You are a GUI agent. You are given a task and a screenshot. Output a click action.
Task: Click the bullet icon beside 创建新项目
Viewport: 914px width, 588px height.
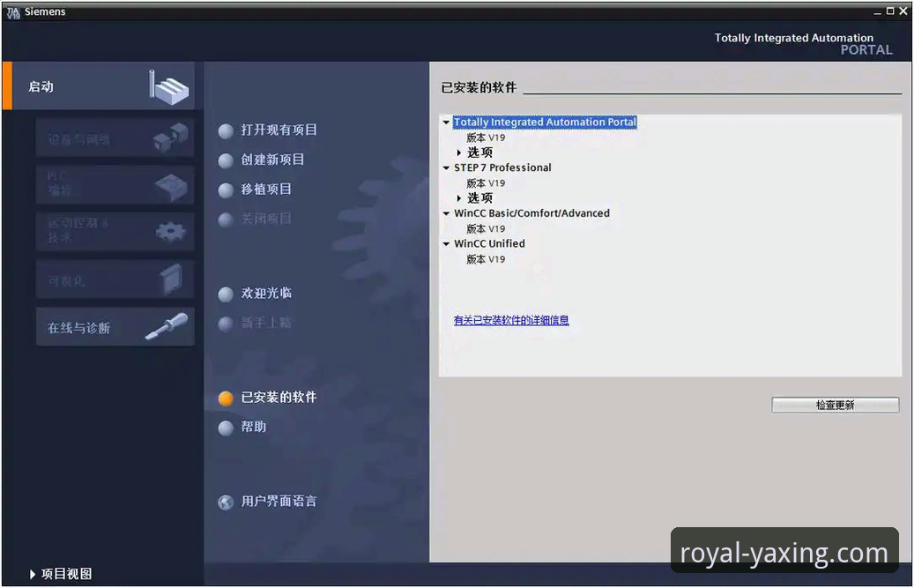pyautogui.click(x=226, y=160)
